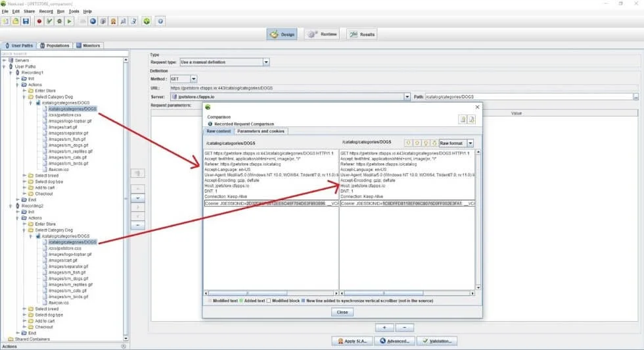
Task: Click the first export icon in Comparison dialog header
Action: (x=463, y=119)
